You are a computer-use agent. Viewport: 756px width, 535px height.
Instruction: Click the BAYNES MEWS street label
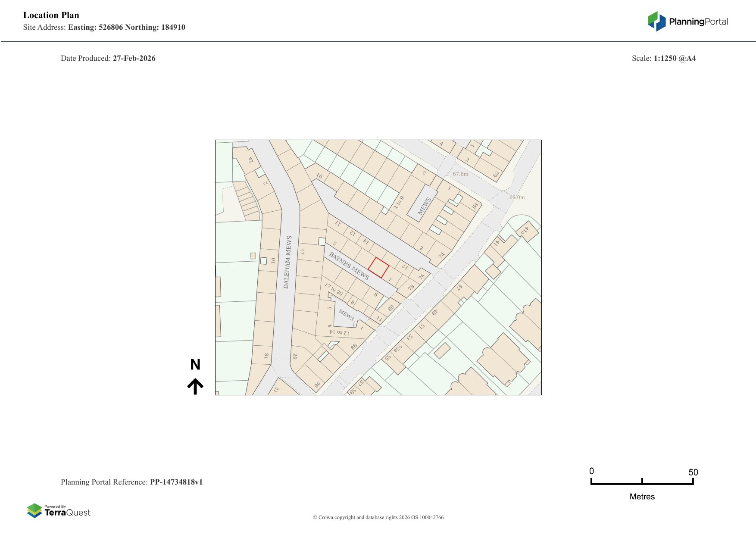pyautogui.click(x=349, y=266)
